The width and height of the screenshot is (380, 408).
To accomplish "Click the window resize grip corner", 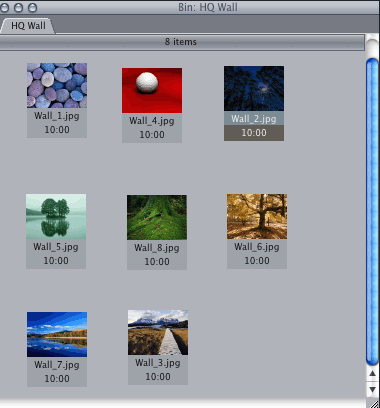I will click(x=373, y=403).
